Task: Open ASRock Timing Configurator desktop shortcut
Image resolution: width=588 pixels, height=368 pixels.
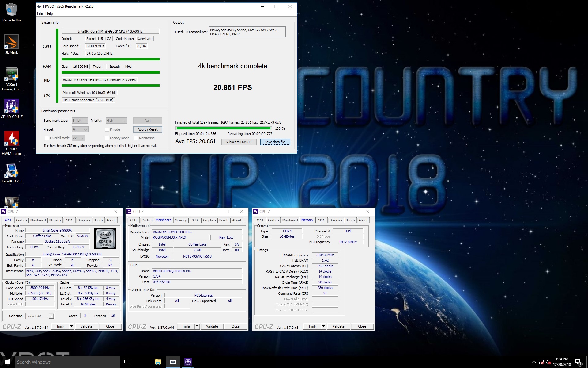Action: tap(11, 79)
